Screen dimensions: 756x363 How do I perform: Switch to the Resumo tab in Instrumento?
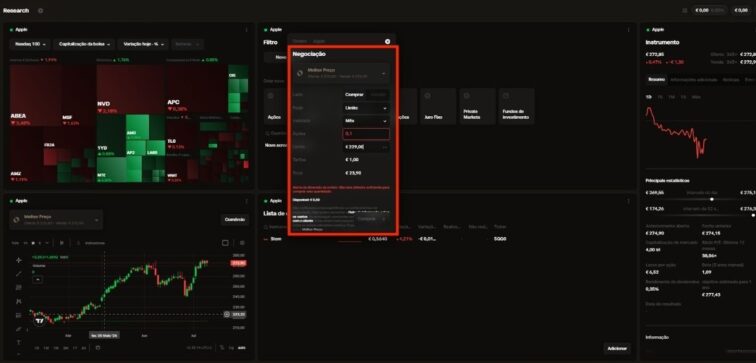(656, 80)
